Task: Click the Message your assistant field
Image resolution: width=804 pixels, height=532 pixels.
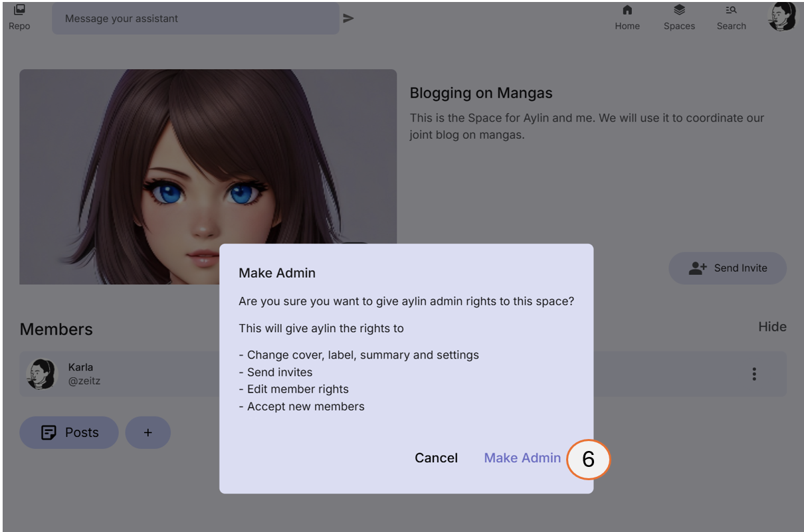Action: tap(196, 18)
